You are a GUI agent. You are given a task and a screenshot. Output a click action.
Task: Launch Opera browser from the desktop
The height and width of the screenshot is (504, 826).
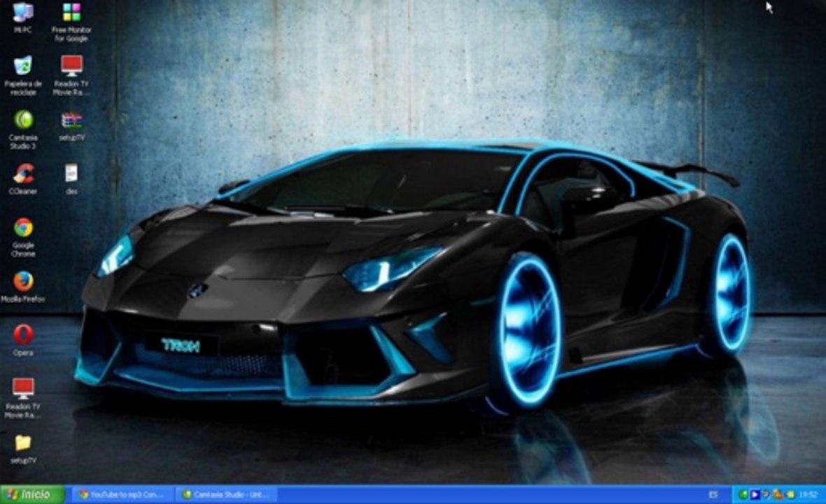point(22,340)
